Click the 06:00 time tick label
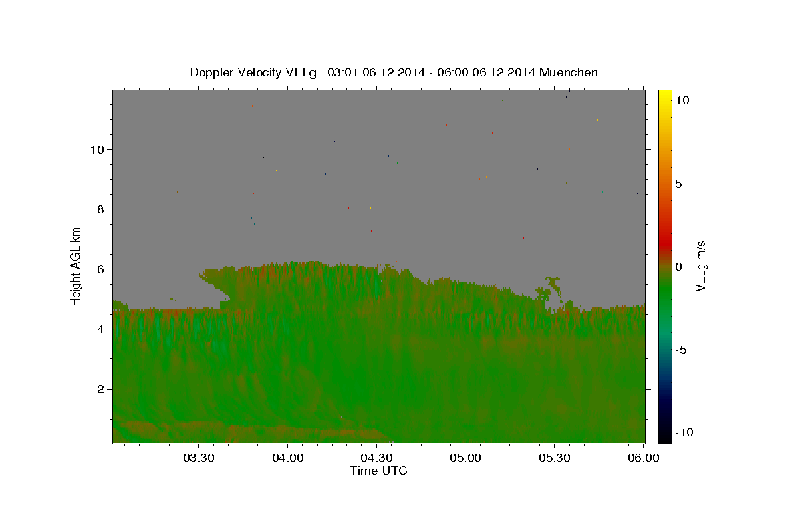 click(643, 458)
